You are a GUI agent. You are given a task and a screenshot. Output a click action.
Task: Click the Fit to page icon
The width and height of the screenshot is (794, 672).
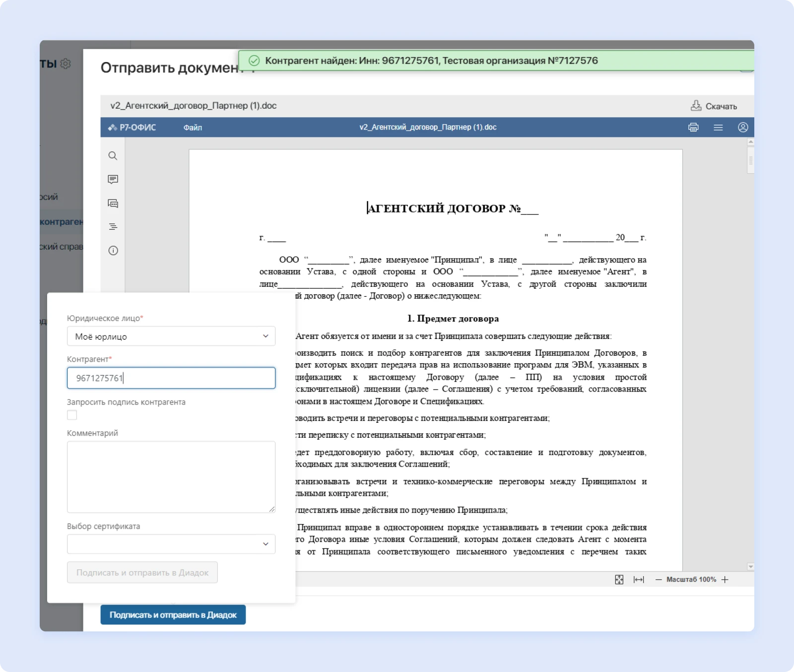click(x=619, y=579)
